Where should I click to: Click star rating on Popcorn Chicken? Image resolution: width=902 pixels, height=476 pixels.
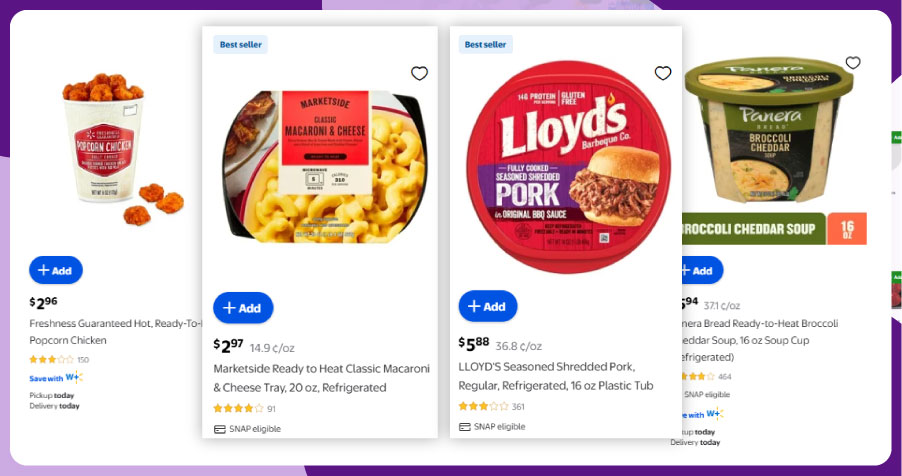(x=51, y=359)
